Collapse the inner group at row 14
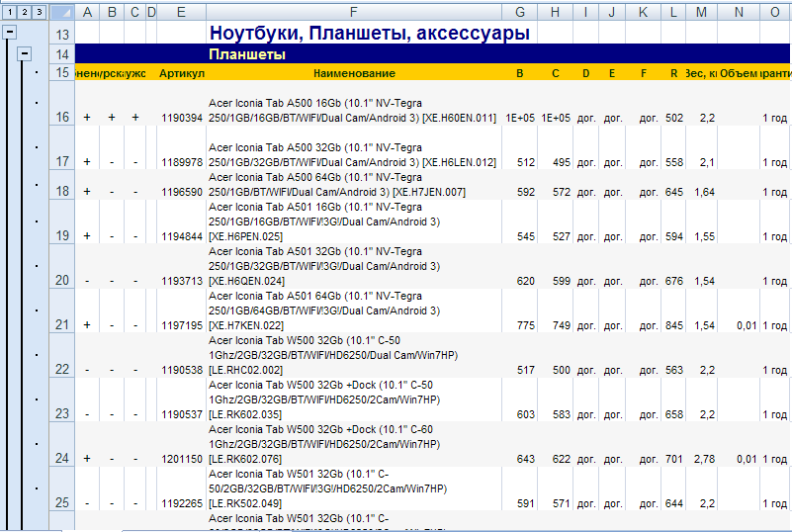The width and height of the screenshot is (792, 532). [x=25, y=54]
